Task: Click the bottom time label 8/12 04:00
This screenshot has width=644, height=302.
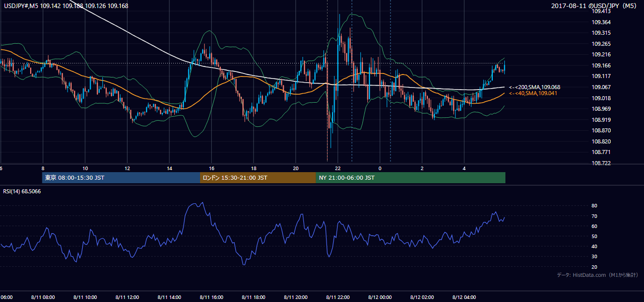Action: pyautogui.click(x=464, y=297)
